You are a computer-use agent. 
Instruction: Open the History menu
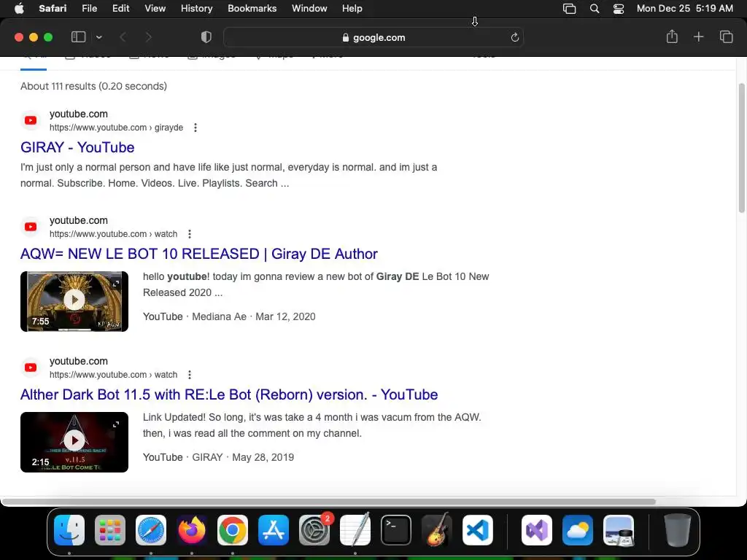click(196, 9)
